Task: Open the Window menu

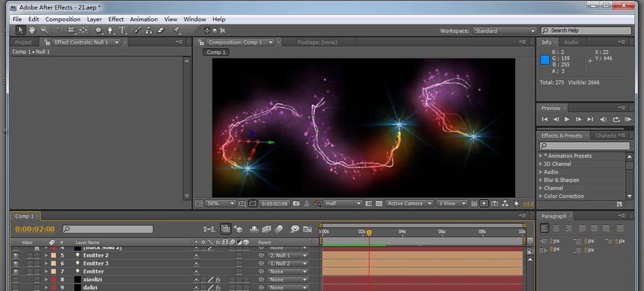Action: (195, 20)
